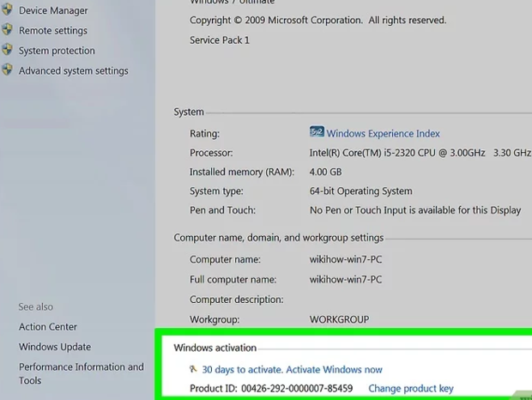Screen dimensions: 532x400
Task: Click the System section heading
Action: point(189,112)
